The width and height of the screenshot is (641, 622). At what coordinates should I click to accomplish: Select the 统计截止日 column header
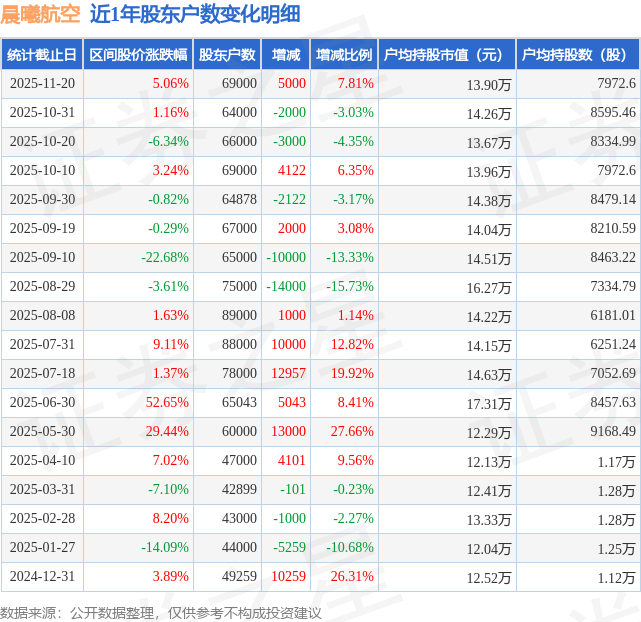[41, 55]
